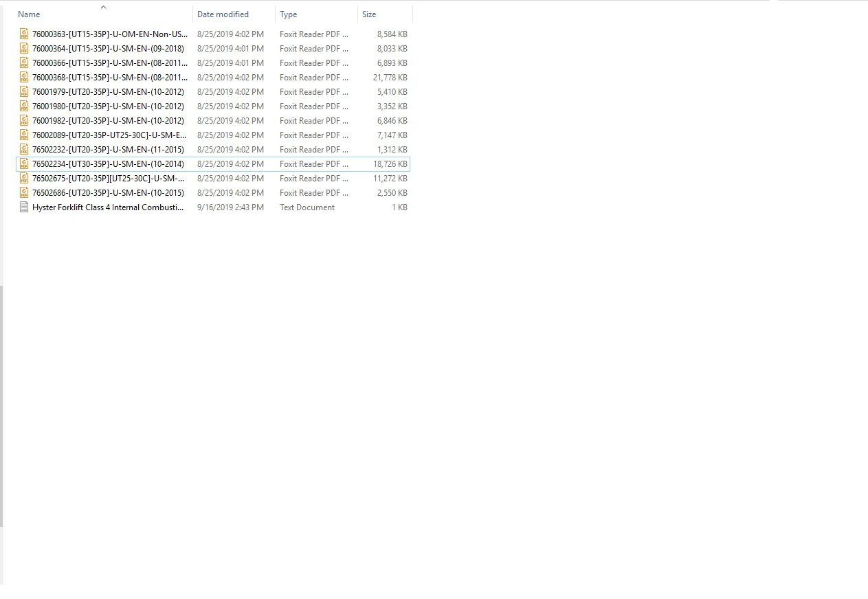
Task: Select file name 76502234-[UT30-35P]-U-SM-EN-(10-2014)
Action: [108, 163]
